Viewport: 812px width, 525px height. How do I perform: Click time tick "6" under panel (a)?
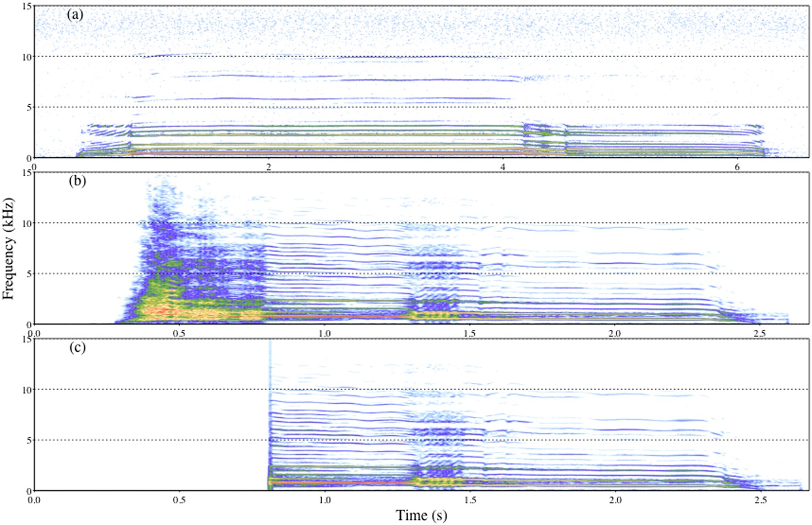tap(737, 167)
